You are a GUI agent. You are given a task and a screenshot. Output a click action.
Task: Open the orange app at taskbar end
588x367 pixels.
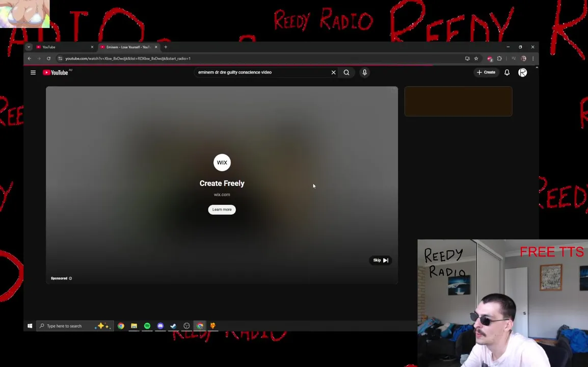pyautogui.click(x=213, y=326)
